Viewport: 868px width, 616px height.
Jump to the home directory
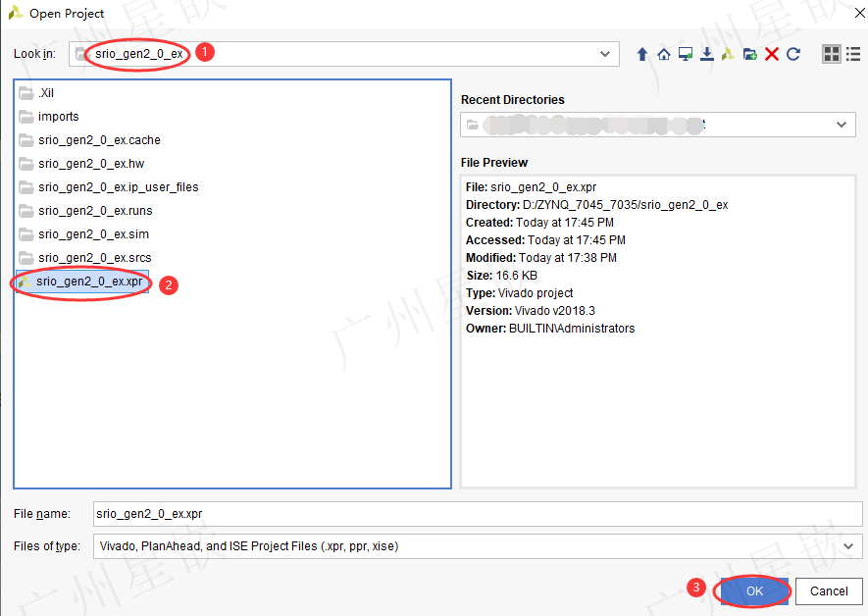click(x=664, y=54)
